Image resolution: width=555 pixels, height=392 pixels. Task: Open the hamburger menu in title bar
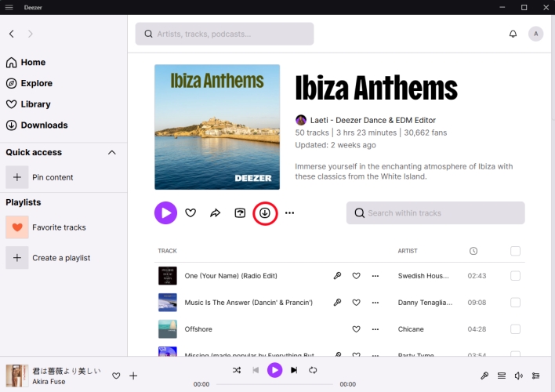9,7
